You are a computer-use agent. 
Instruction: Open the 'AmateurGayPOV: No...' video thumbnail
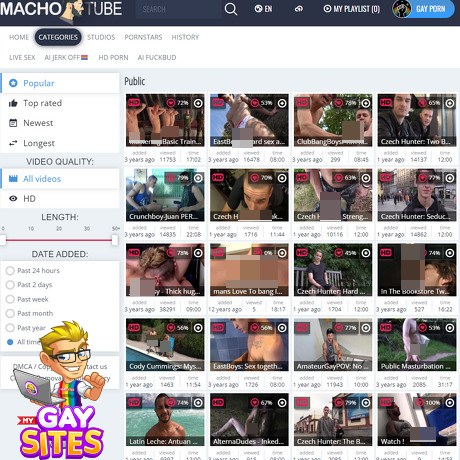coord(333,345)
